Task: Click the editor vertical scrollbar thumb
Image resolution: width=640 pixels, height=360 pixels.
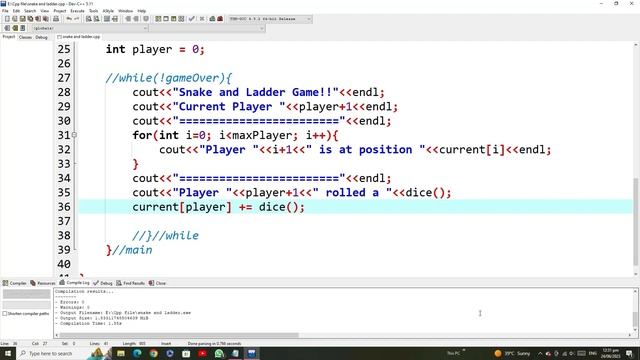Action: (x=636, y=222)
